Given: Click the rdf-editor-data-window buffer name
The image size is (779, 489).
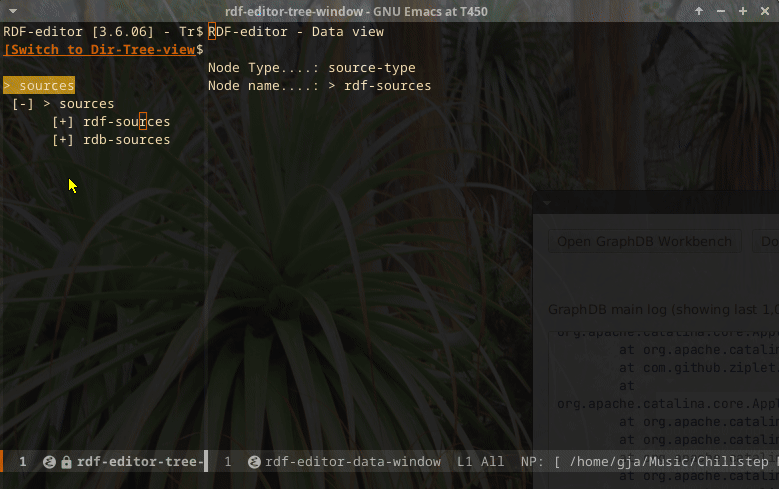Looking at the screenshot, I should coord(353,462).
